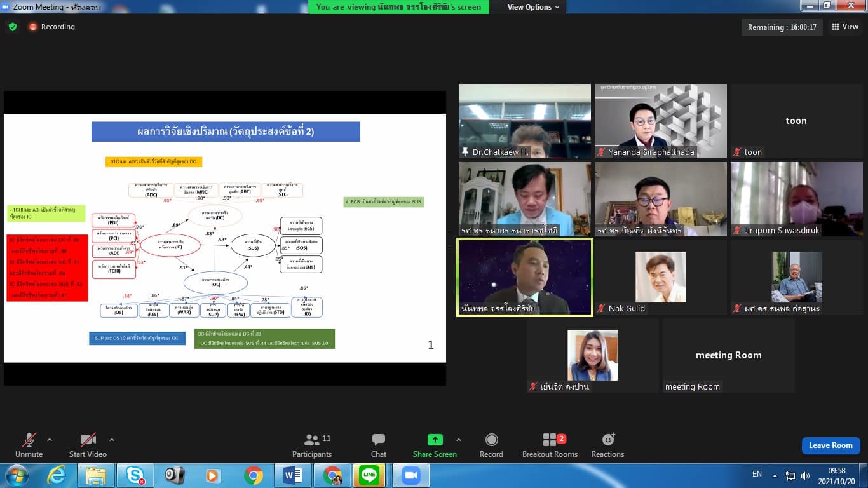Unmute the microphone

point(29,445)
